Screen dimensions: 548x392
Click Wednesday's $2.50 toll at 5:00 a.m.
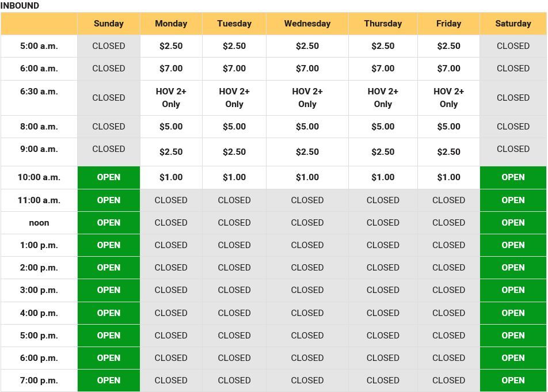(307, 46)
